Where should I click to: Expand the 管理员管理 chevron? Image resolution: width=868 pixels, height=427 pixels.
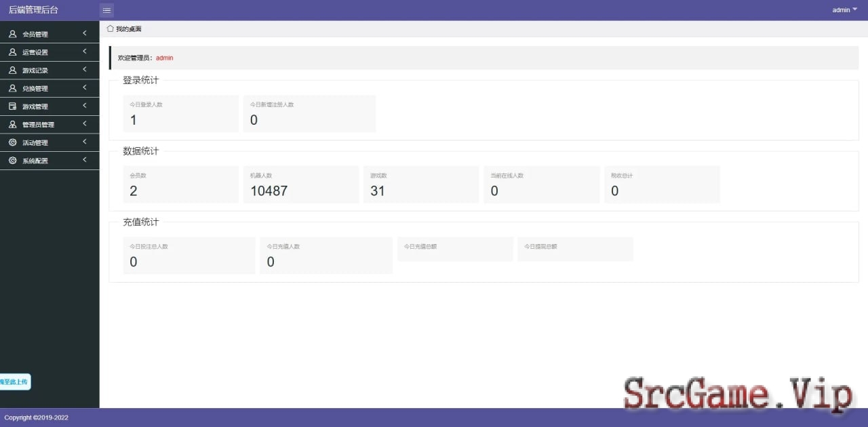pyautogui.click(x=85, y=123)
